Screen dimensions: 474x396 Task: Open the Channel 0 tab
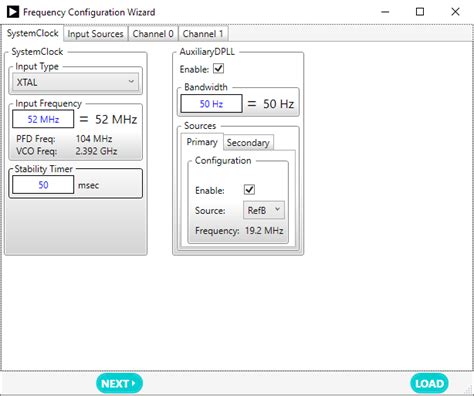coord(153,34)
